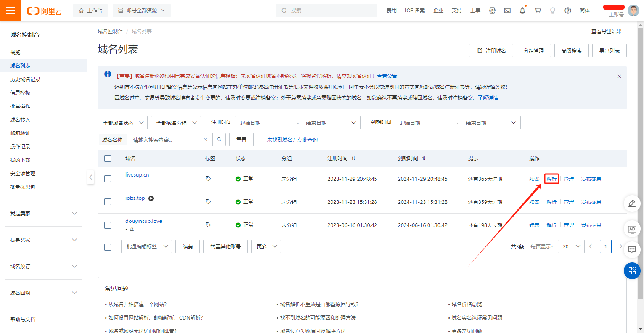Tick the checkbox for iobs.top
Image resolution: width=644 pixels, height=333 pixels.
(x=108, y=202)
